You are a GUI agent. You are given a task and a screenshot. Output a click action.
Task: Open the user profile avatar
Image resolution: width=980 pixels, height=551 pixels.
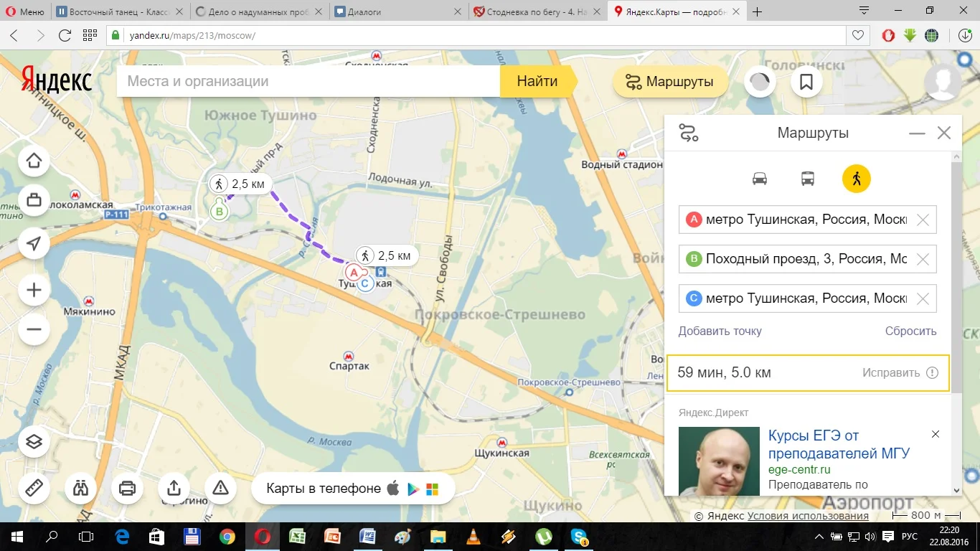(x=943, y=82)
